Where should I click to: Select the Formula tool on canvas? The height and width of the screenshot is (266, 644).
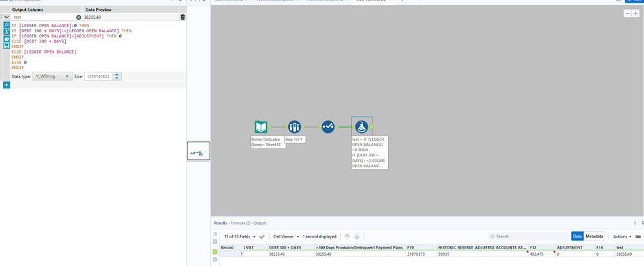pyautogui.click(x=362, y=127)
